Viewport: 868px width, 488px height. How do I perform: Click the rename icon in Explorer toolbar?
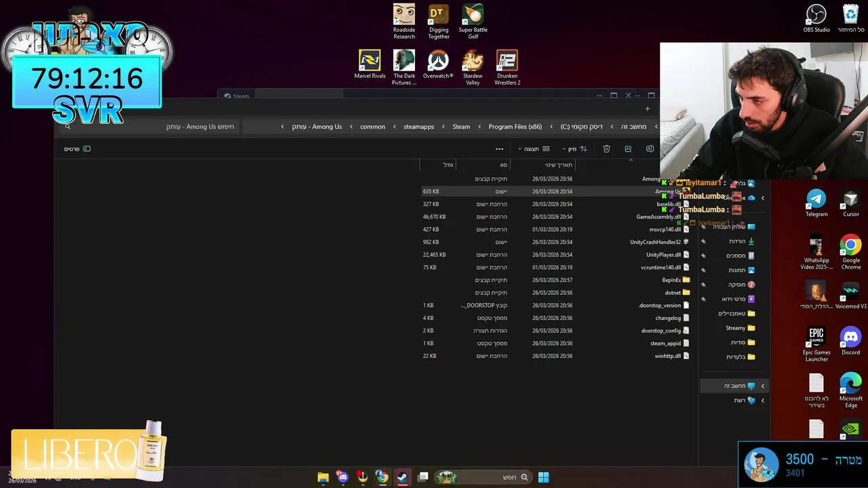tap(650, 148)
